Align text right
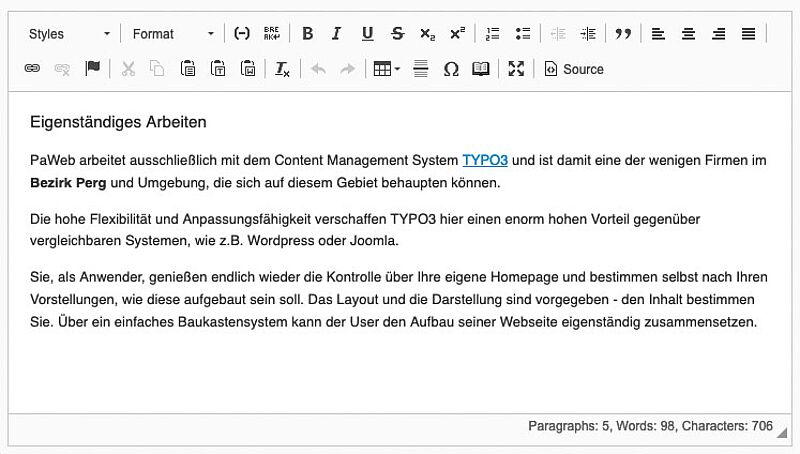The width and height of the screenshot is (800, 454). tap(718, 34)
